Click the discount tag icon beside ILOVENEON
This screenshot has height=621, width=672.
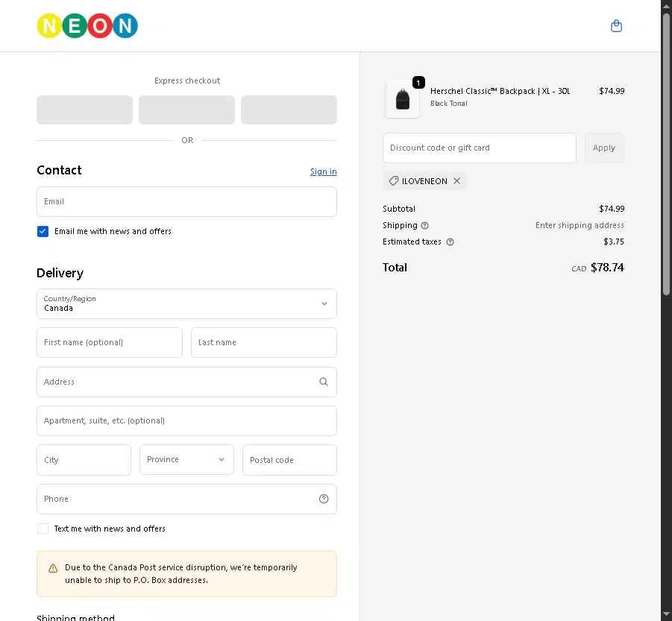(393, 180)
